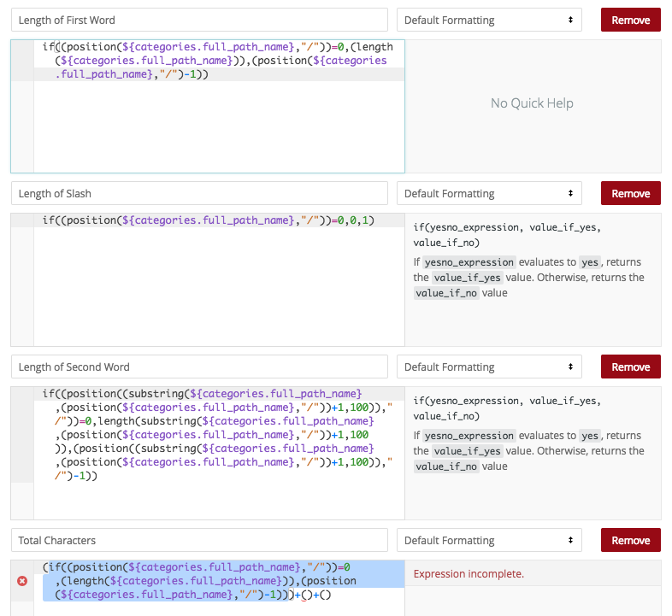Click the trailing '+()+()' in Total Characters expression
The image size is (672, 616).
[x=313, y=595]
